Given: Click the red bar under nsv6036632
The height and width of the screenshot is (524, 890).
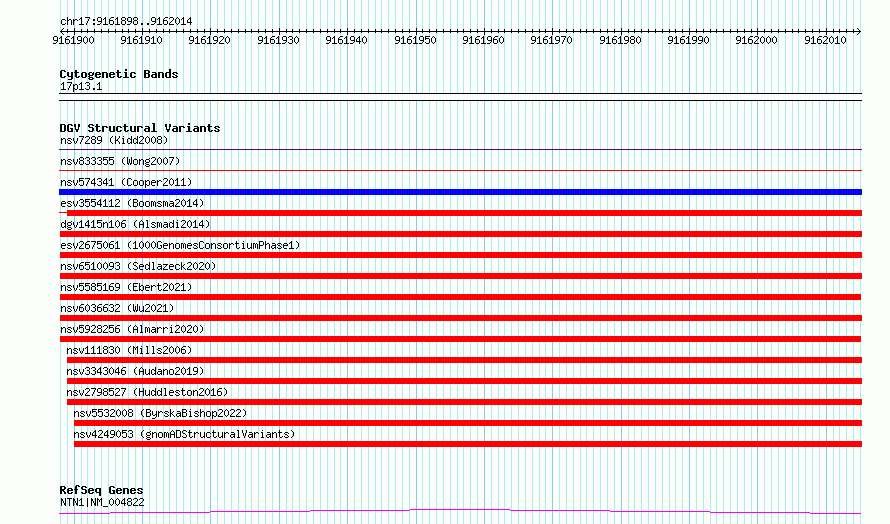Looking at the screenshot, I should click(x=460, y=318).
